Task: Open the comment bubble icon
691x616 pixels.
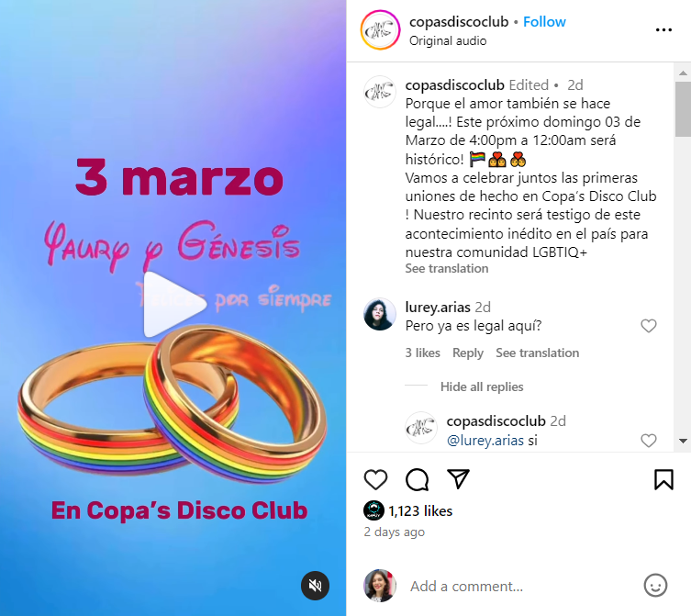Action: tap(417, 479)
